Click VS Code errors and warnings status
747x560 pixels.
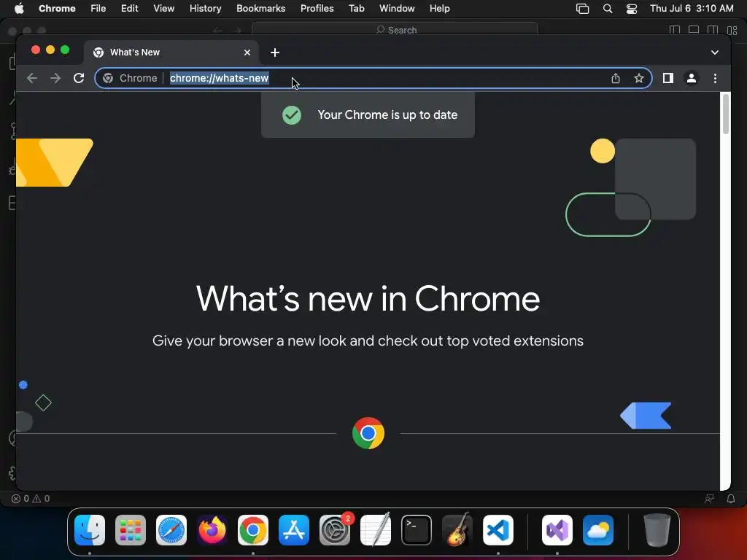coord(31,499)
